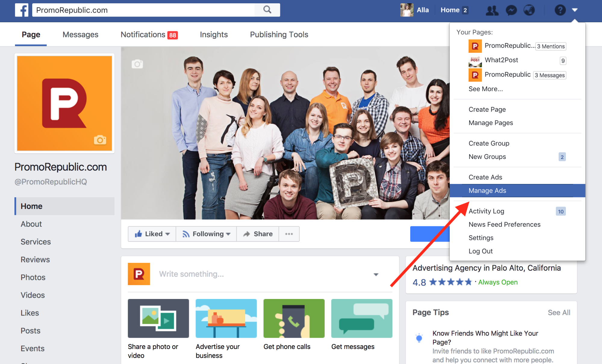Open Reviews in left sidebar
This screenshot has height=364, width=602.
(x=35, y=260)
